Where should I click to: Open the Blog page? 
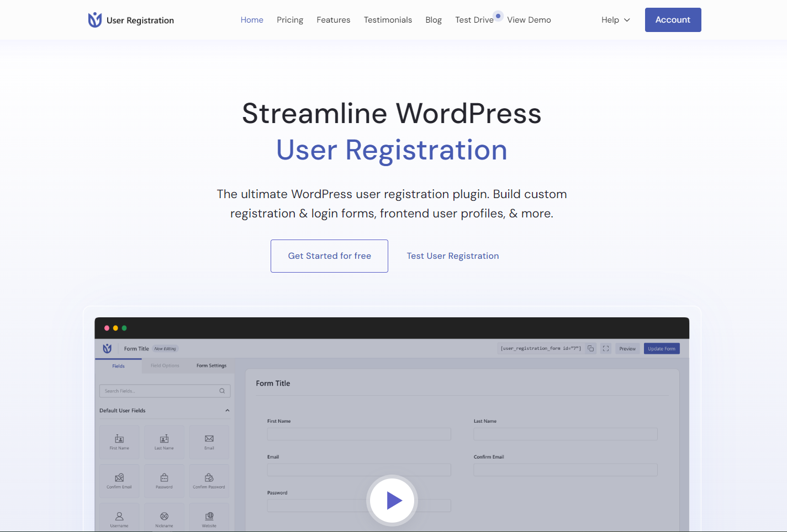[x=434, y=20]
